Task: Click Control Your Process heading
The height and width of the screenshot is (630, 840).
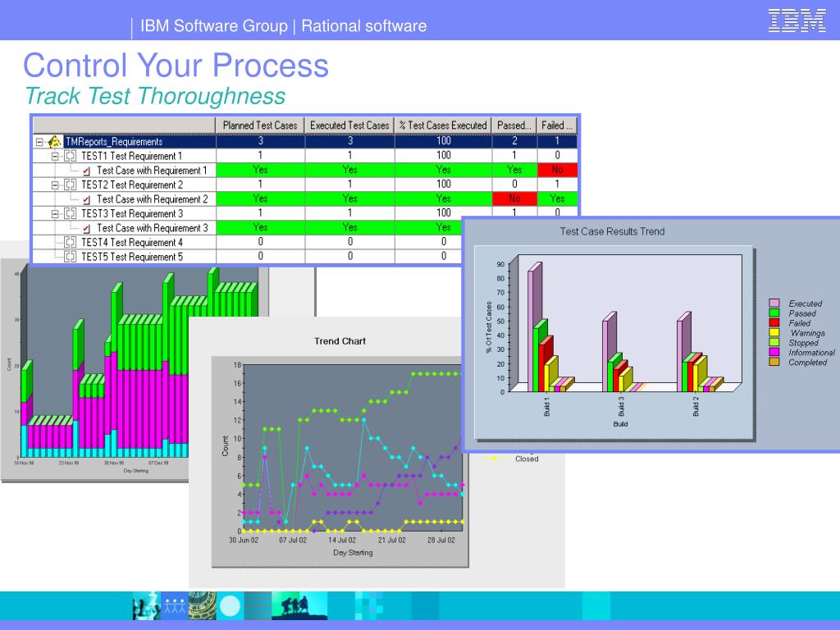Action: pos(176,66)
